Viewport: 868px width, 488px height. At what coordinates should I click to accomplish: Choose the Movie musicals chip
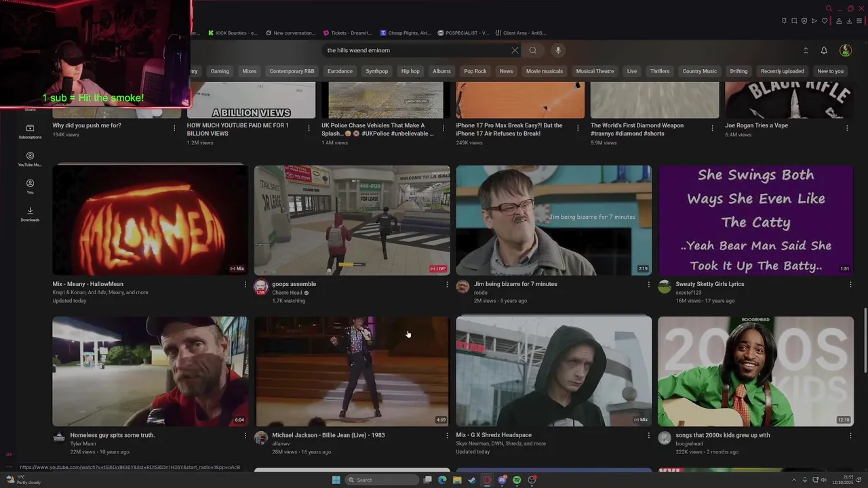tap(545, 71)
